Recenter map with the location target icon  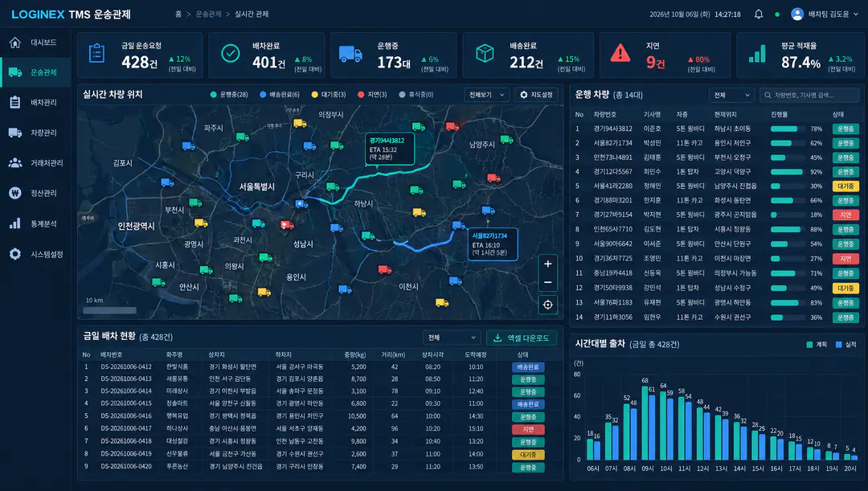tap(547, 305)
